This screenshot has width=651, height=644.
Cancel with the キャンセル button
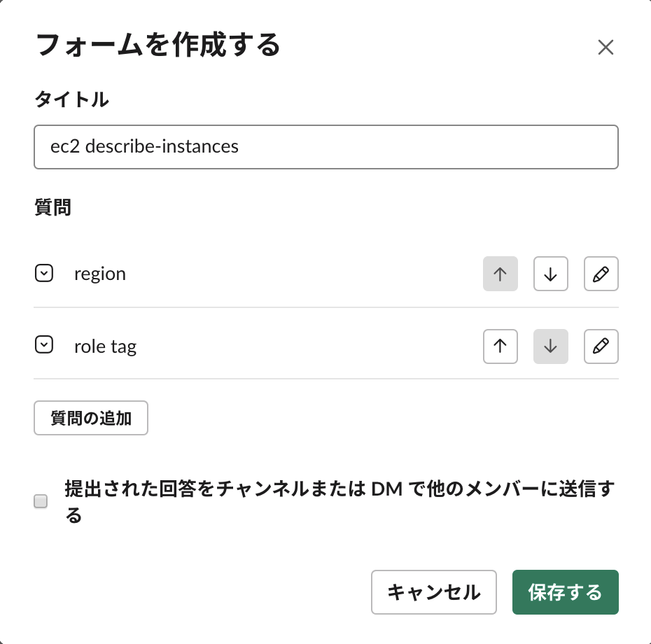click(434, 592)
